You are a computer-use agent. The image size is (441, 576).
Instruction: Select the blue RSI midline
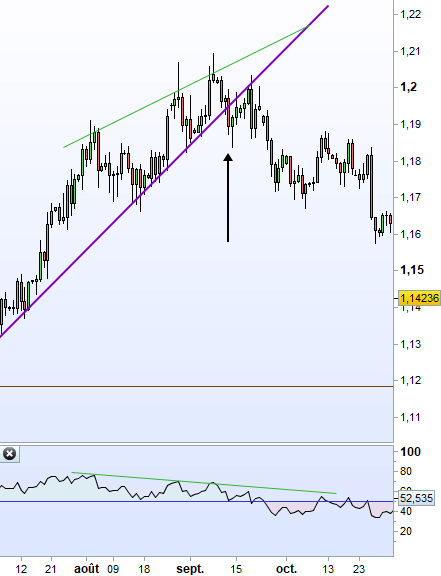[197, 501]
